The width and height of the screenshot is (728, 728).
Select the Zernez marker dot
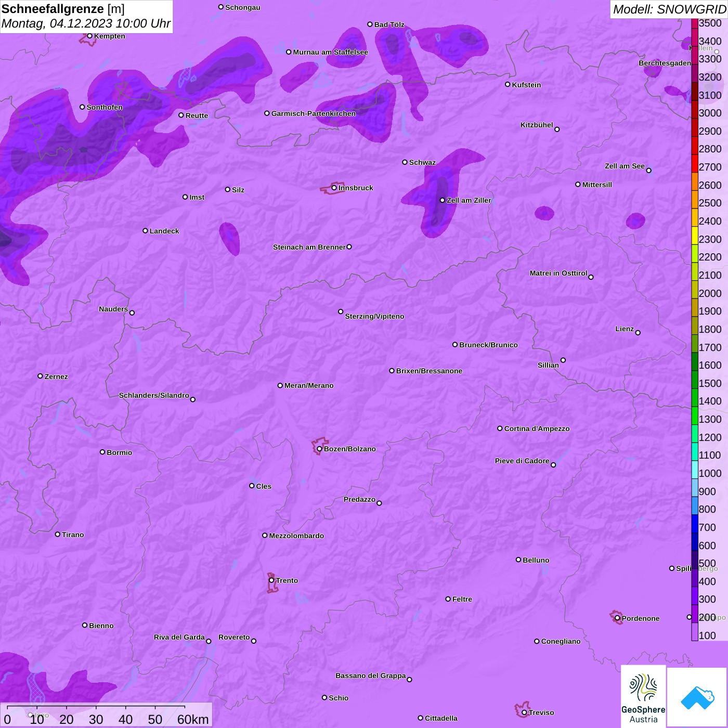pyautogui.click(x=40, y=376)
